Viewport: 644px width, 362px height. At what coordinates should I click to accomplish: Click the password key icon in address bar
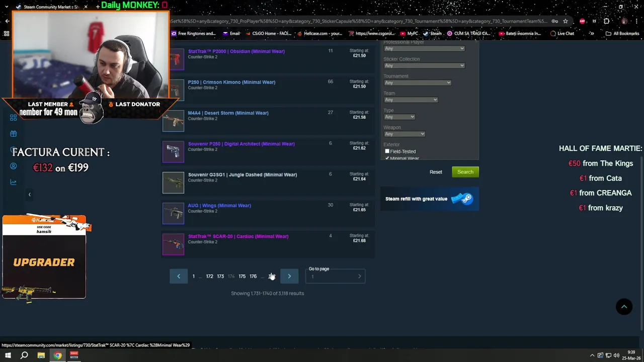point(554,21)
